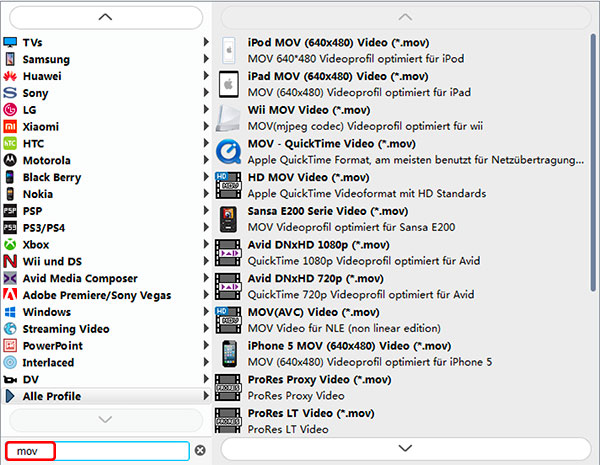The width and height of the screenshot is (600, 465).
Task: Select iPhone 5 MOV (640x480) Video profile
Action: click(x=402, y=354)
